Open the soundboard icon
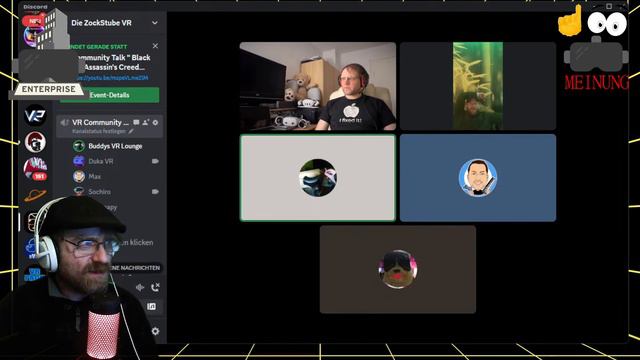 tap(151, 307)
